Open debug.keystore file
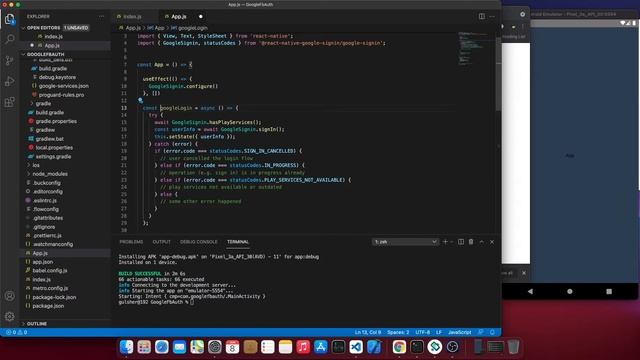The width and height of the screenshot is (640, 360). (57, 77)
